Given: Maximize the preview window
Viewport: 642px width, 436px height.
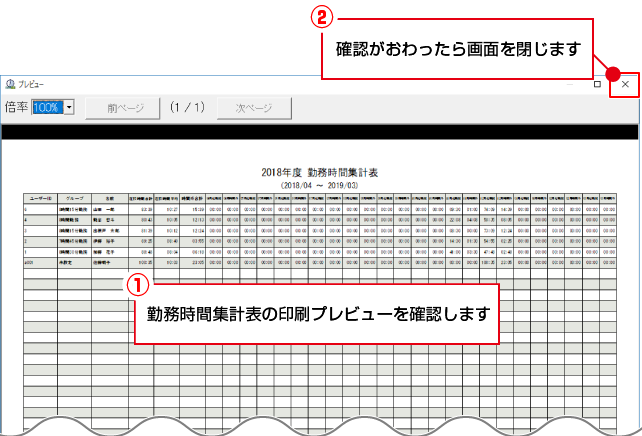Looking at the screenshot, I should point(597,85).
